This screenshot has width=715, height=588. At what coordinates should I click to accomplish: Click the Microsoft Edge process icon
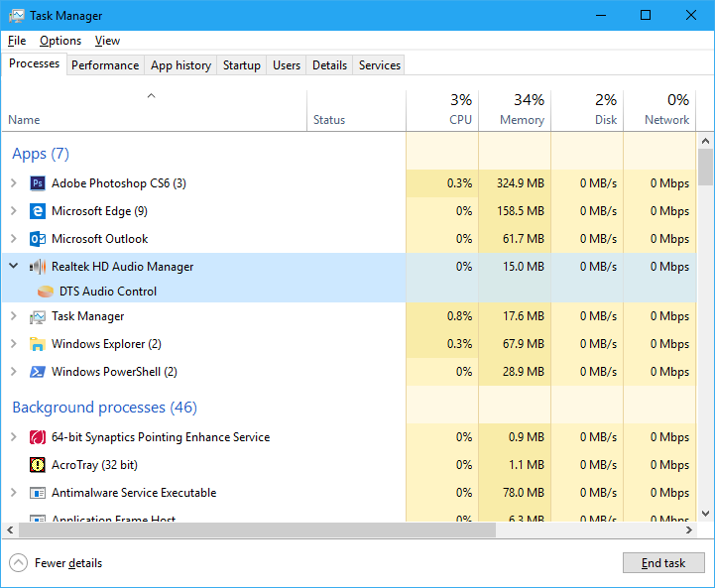[38, 211]
